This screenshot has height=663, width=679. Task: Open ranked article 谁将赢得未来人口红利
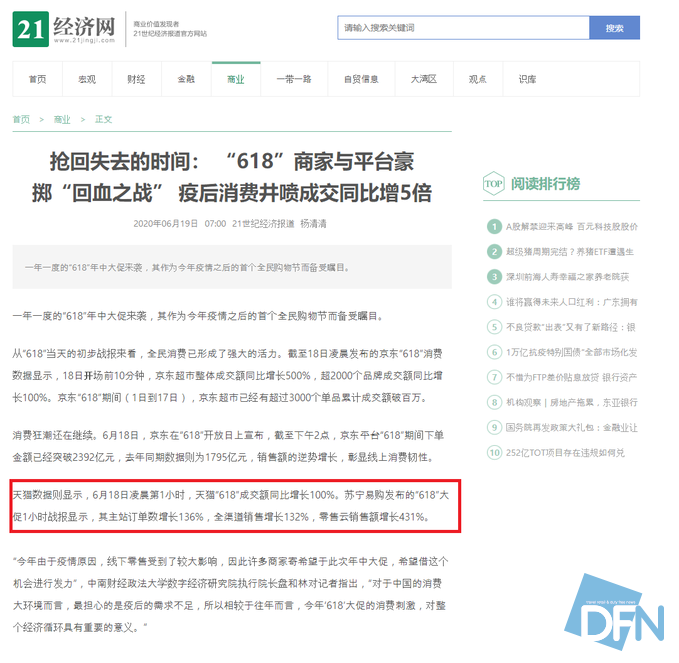572,302
